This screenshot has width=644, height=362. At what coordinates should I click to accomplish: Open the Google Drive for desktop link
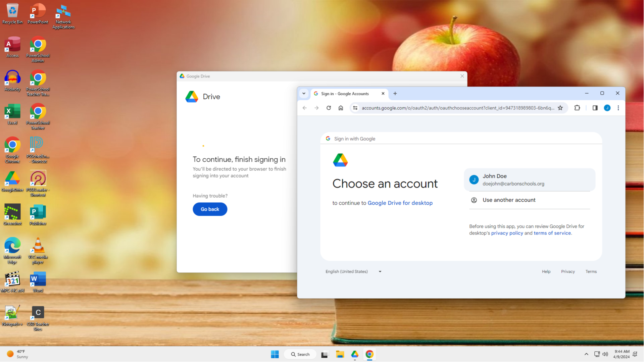pyautogui.click(x=400, y=203)
